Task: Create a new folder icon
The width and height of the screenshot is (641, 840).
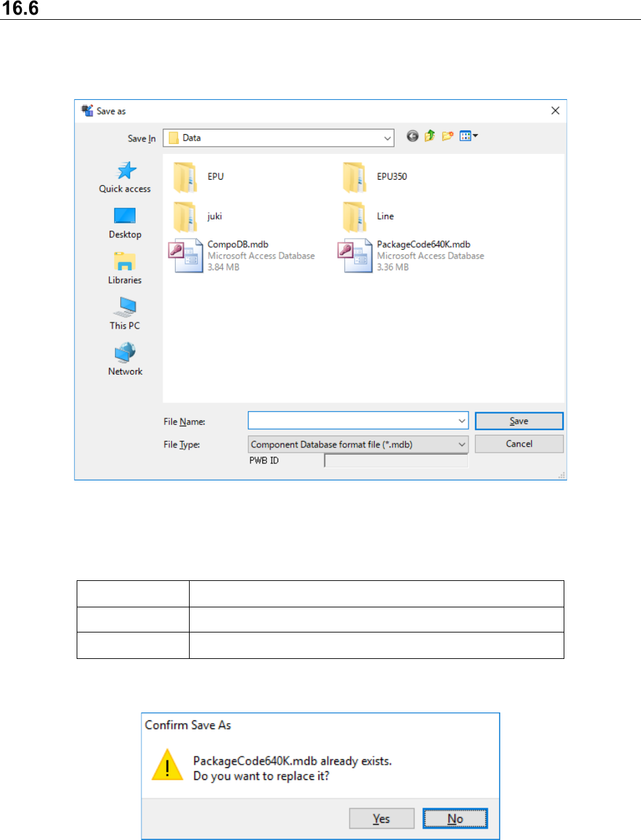Action: [x=447, y=136]
